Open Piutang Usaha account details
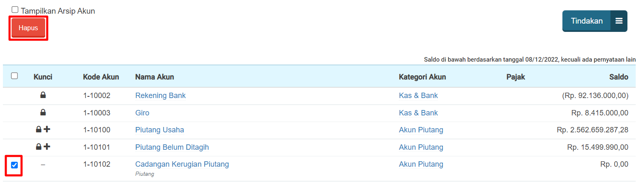644x182 pixels. click(159, 130)
